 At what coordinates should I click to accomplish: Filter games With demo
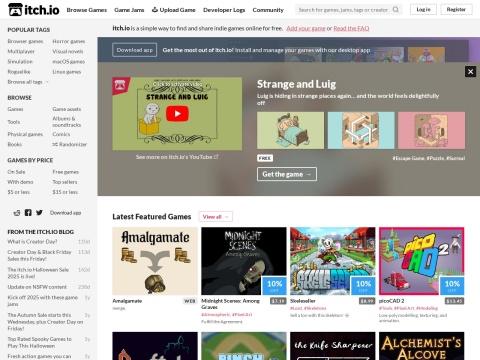tap(20, 182)
